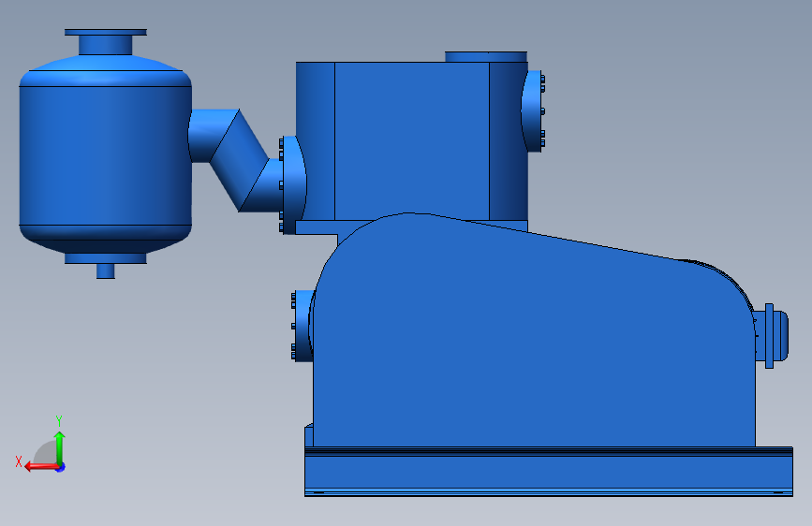This screenshot has height=526, width=812.
Task: Select the base skid frame
Action: point(549,472)
